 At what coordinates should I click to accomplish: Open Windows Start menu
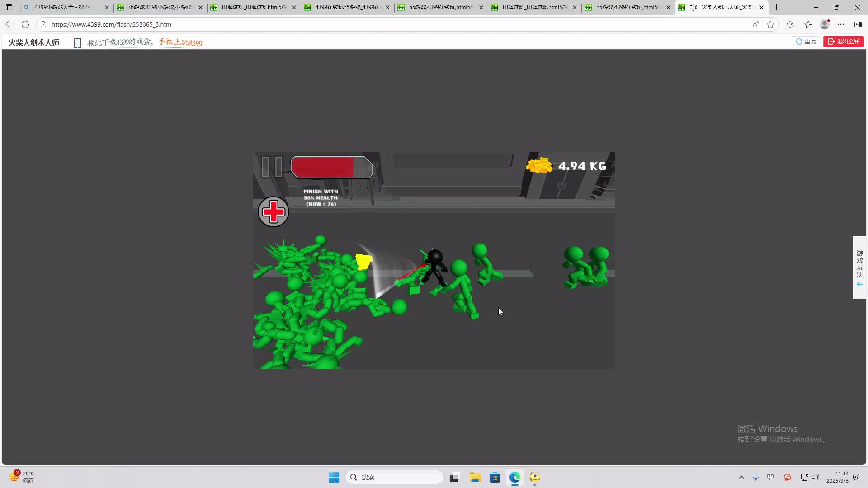(x=334, y=477)
